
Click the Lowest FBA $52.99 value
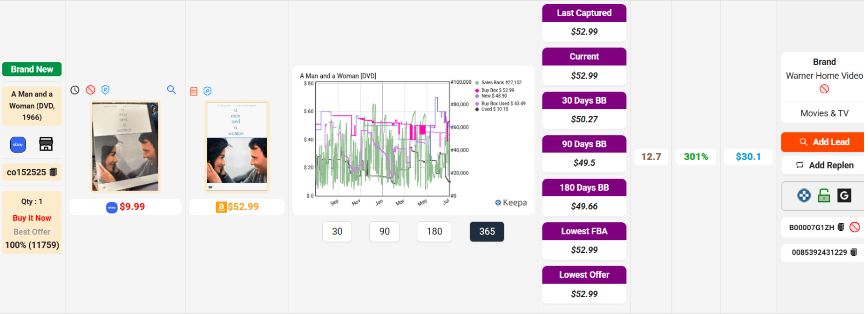(x=584, y=250)
